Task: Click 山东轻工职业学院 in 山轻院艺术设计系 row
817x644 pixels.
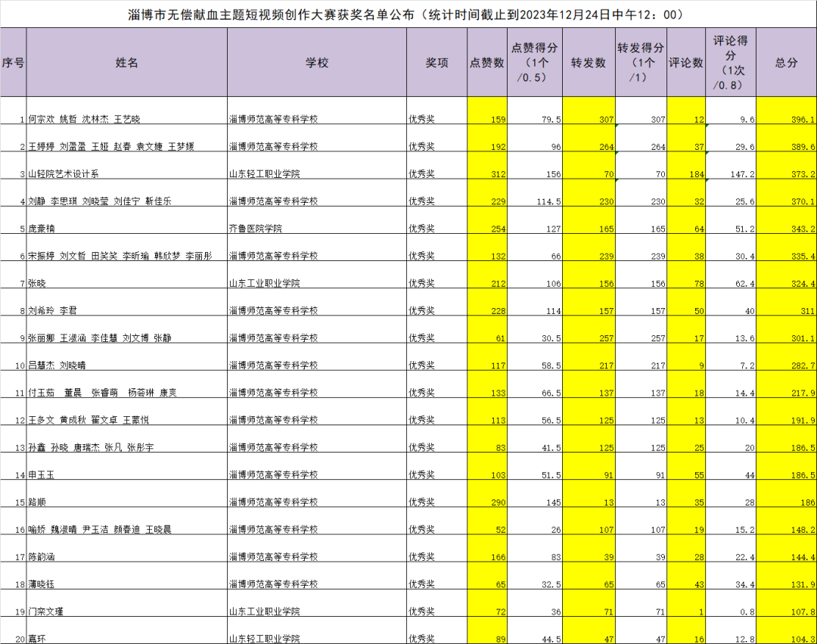Action: (317, 166)
